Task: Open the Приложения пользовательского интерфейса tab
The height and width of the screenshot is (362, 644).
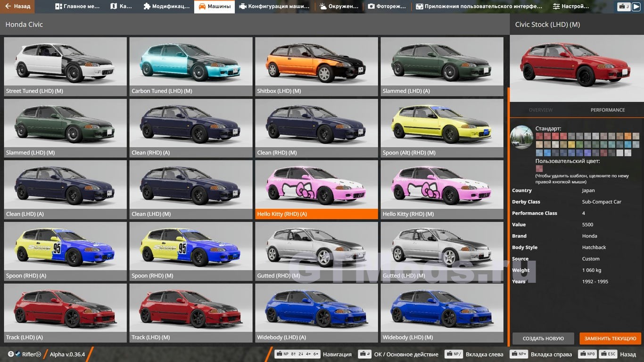Action: coord(479,7)
